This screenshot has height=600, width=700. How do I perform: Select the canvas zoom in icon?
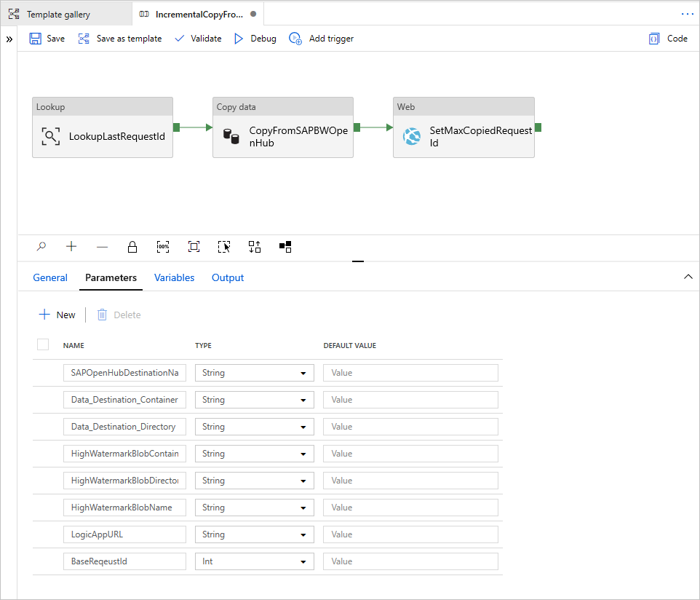click(x=71, y=246)
